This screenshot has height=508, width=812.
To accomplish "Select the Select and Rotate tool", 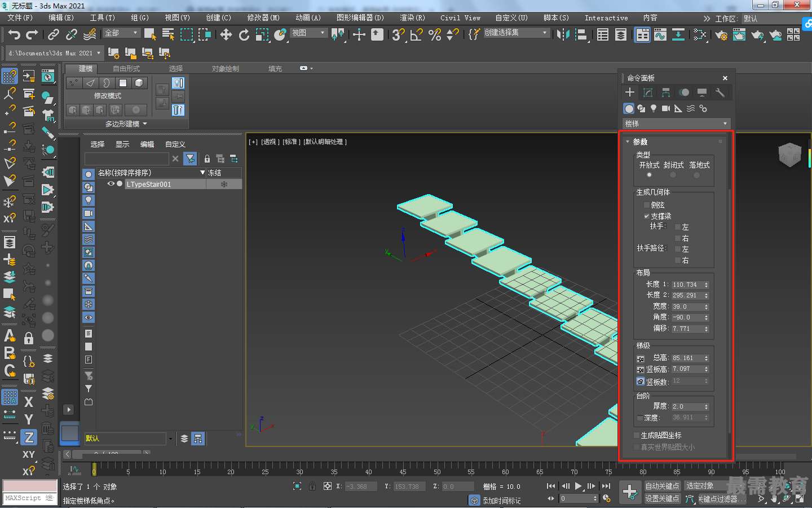I will click(244, 35).
